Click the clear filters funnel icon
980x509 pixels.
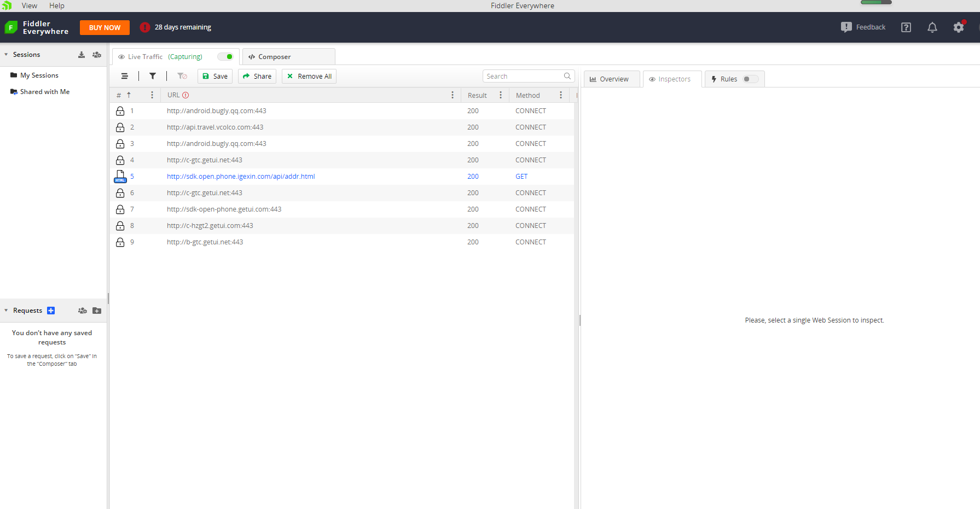(182, 76)
